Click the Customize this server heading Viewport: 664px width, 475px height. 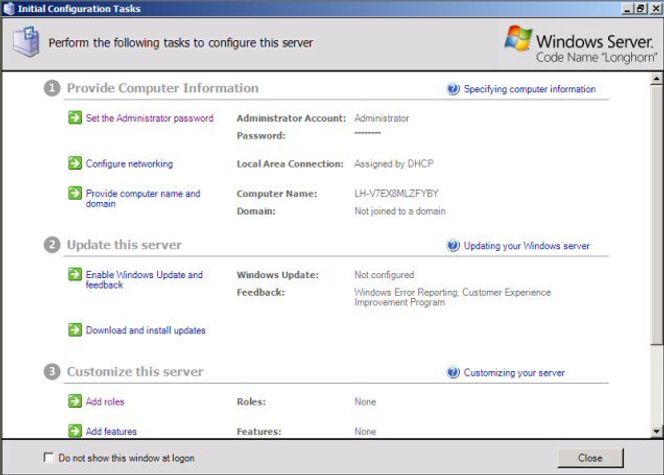click(x=135, y=372)
